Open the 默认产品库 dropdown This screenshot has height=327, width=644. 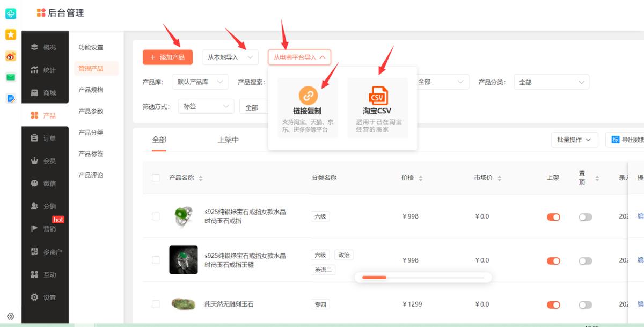[199, 82]
